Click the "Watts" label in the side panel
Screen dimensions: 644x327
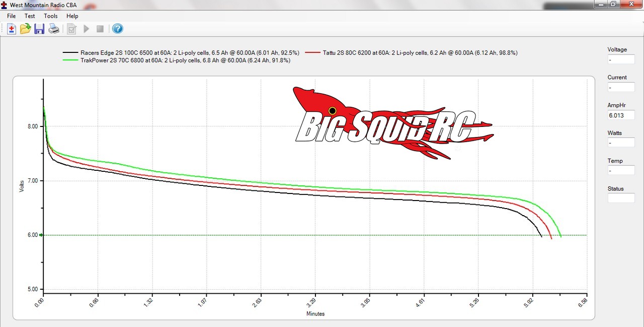tap(615, 133)
